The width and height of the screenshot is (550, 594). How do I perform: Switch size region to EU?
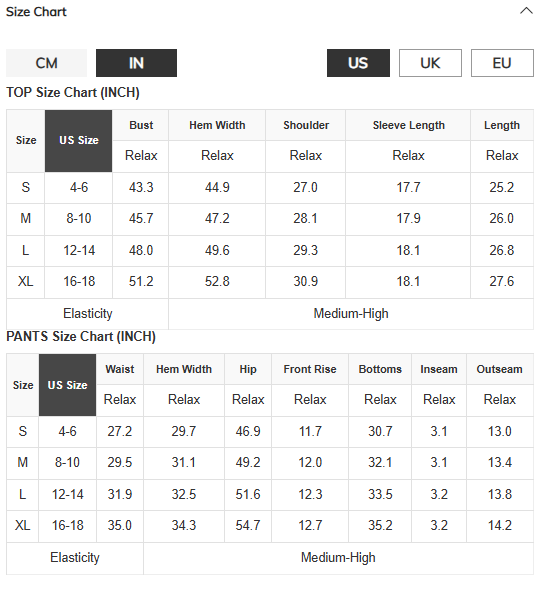coord(502,63)
